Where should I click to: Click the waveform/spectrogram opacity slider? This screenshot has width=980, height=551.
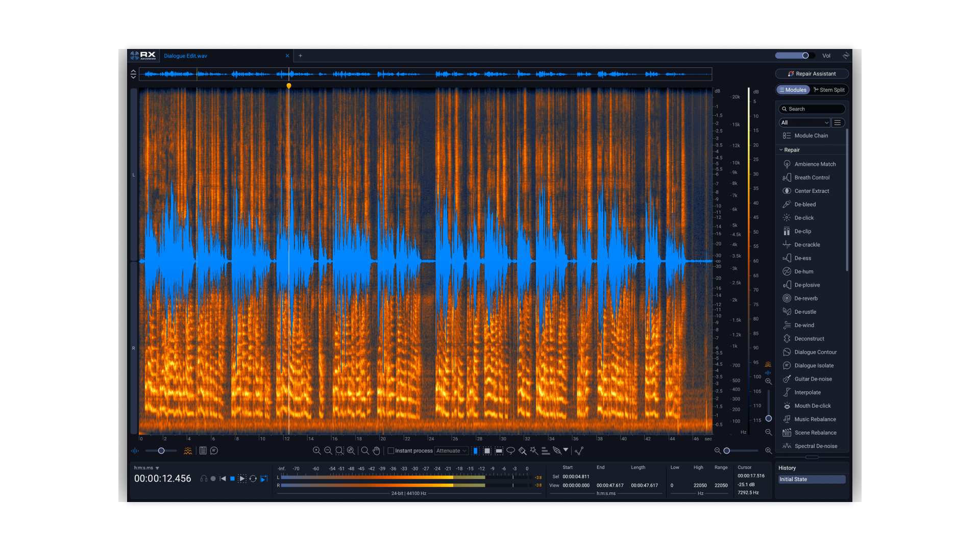[161, 450]
